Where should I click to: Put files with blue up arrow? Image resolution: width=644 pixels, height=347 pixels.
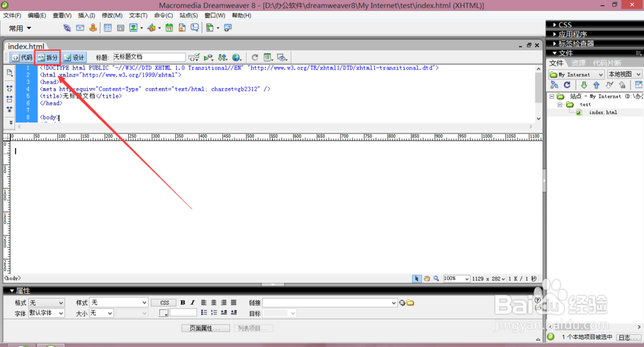pyautogui.click(x=596, y=85)
